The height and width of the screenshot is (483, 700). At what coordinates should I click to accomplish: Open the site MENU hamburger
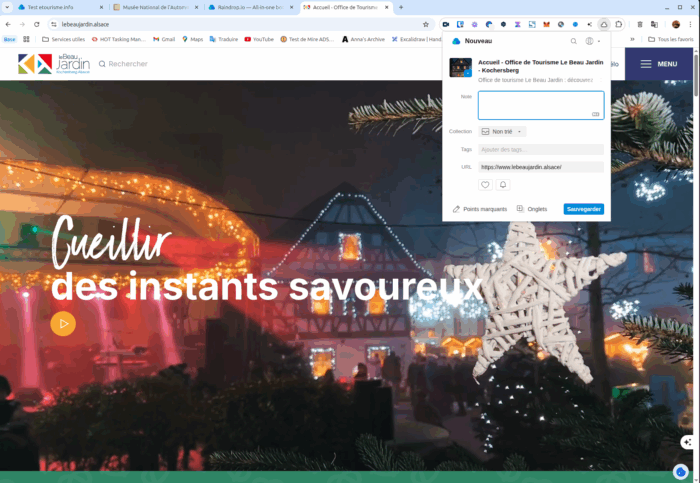click(659, 64)
